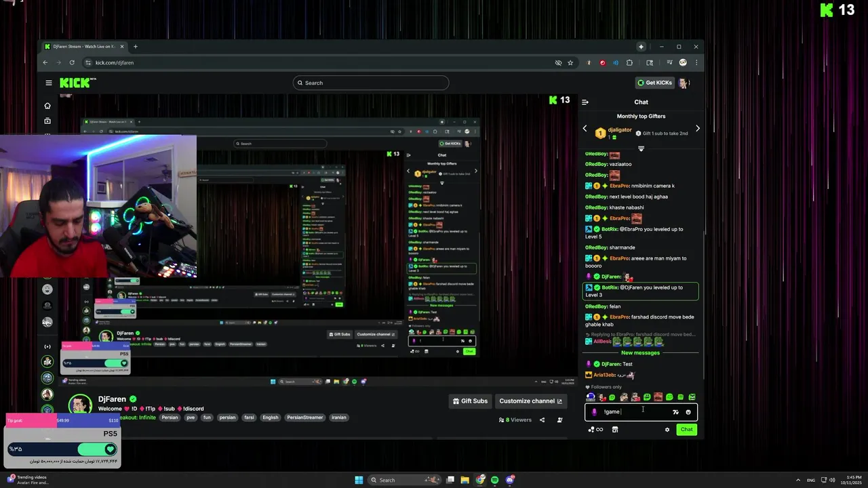This screenshot has height=488, width=868.
Task: Open Spotify from the taskbar
Action: [495, 480]
